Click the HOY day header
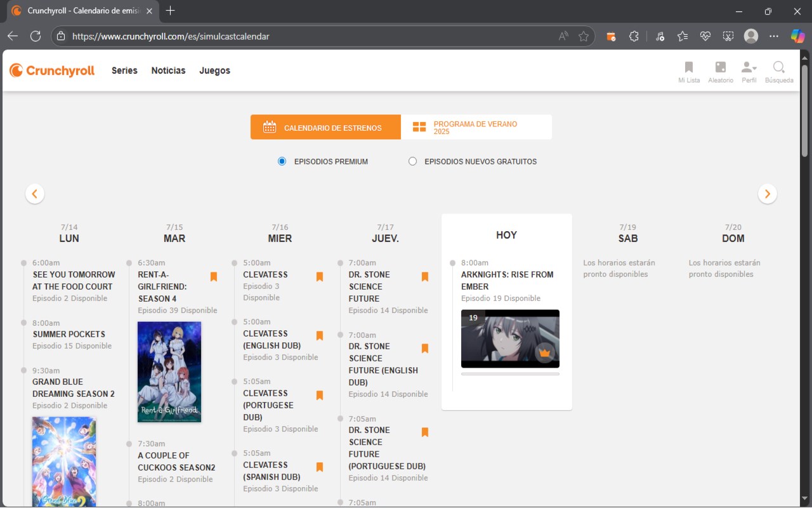This screenshot has height=508, width=812. click(x=506, y=235)
